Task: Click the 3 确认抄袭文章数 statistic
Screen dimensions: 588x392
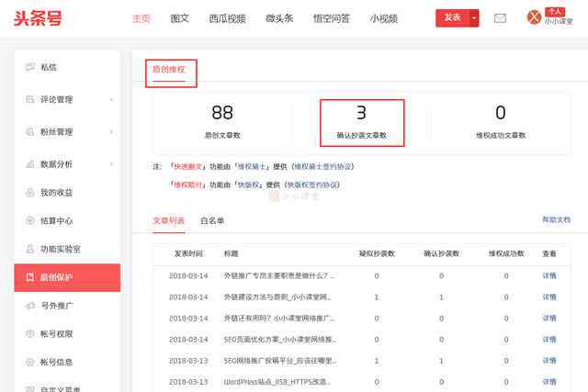Action: click(x=362, y=122)
